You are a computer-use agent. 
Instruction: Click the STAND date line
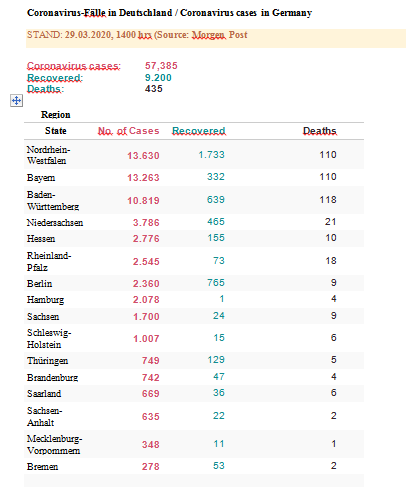coord(137,35)
